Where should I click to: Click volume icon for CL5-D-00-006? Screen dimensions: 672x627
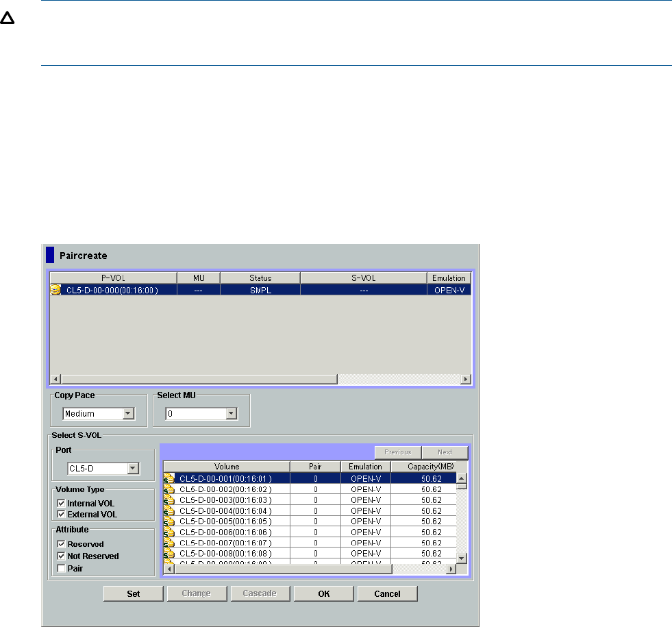click(x=169, y=532)
